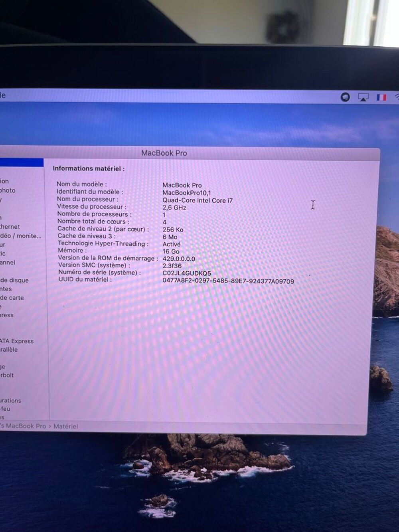Screen dimensions: 399x532
Task: Click the 'Vitesse du processeur :' label
Action: point(92,207)
